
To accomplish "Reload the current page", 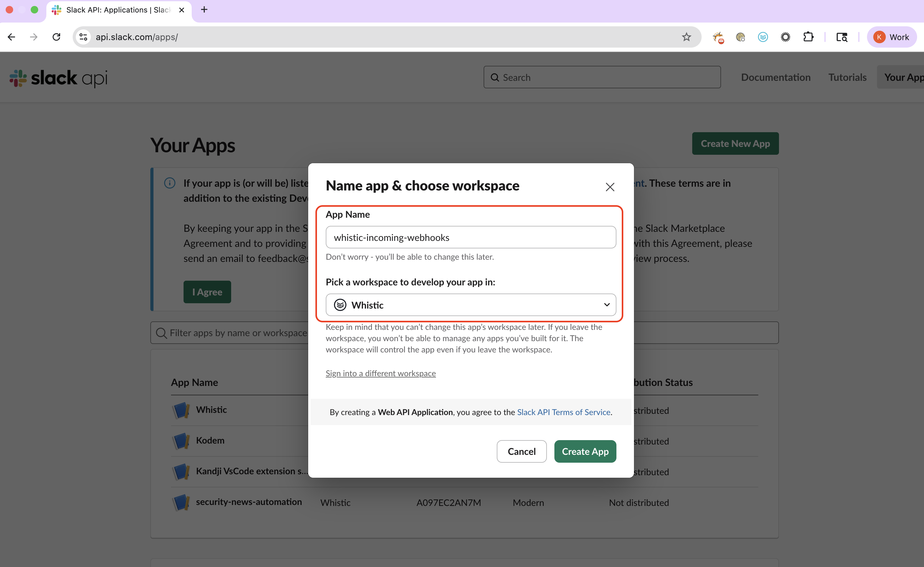I will (x=57, y=37).
